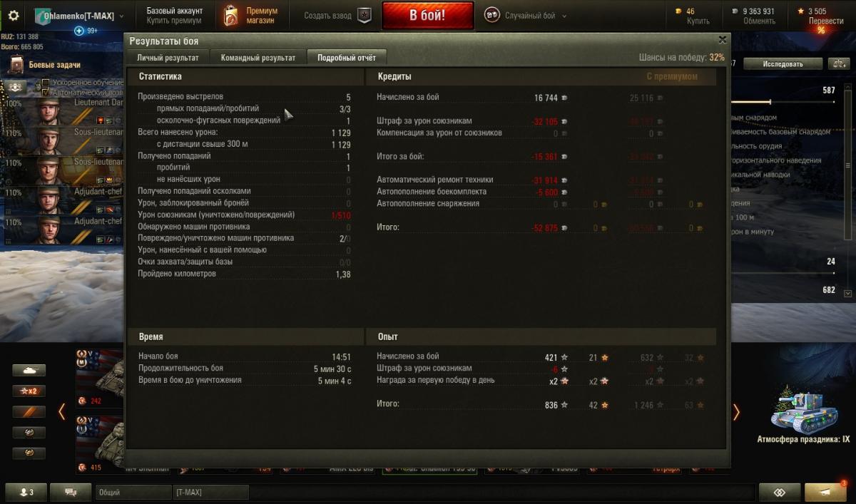Screen dimensions: 856x504
Task: Switch to Личный результат tab
Action: [x=168, y=58]
